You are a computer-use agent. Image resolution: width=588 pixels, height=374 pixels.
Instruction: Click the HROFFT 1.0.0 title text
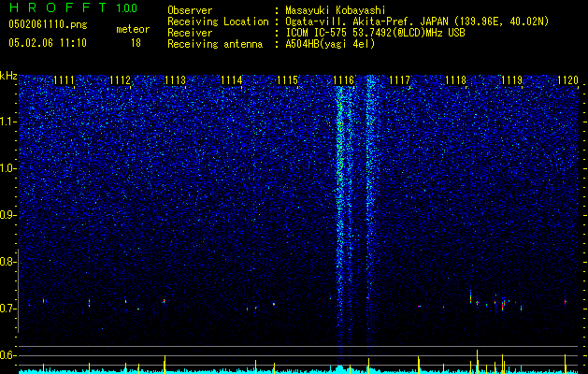[73, 7]
